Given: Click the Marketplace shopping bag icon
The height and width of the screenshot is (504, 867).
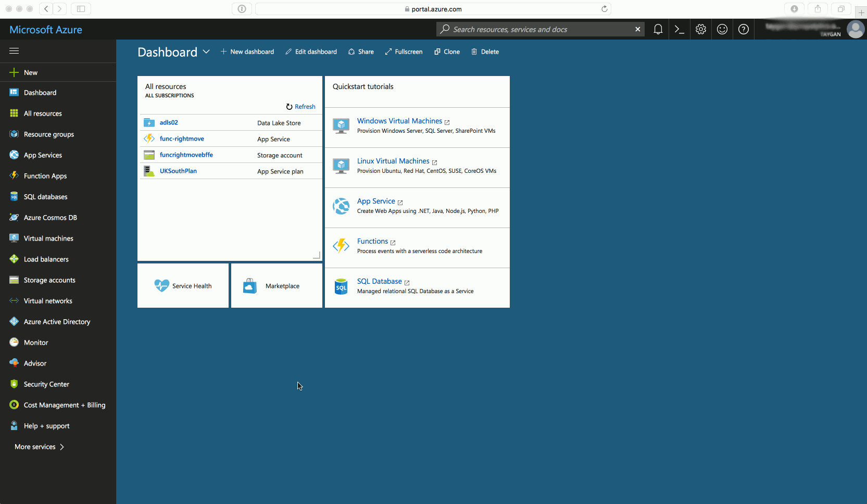Looking at the screenshot, I should click(x=250, y=285).
